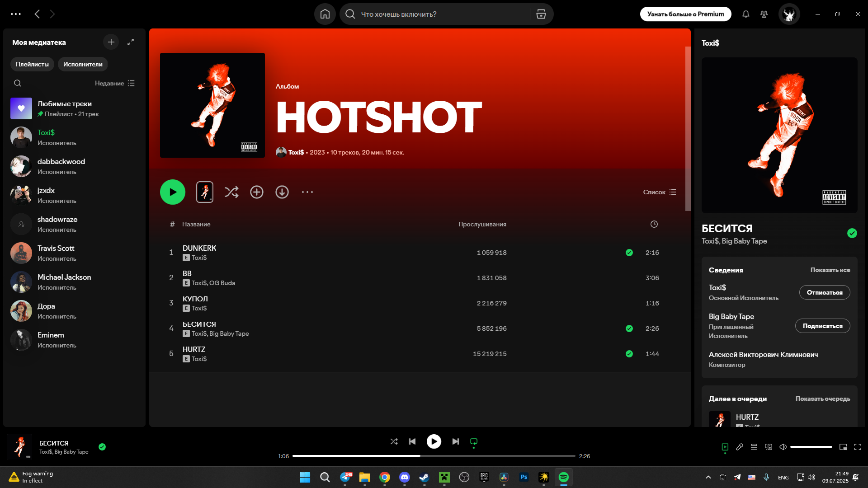Click Показать очередь link
This screenshot has width=868, height=488.
point(823,399)
